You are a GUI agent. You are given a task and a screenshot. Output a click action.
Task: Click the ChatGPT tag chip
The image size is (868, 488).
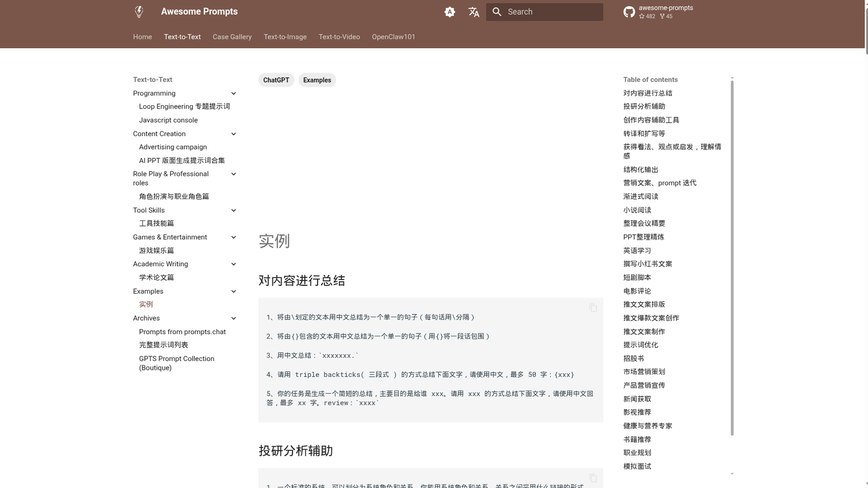[276, 80]
